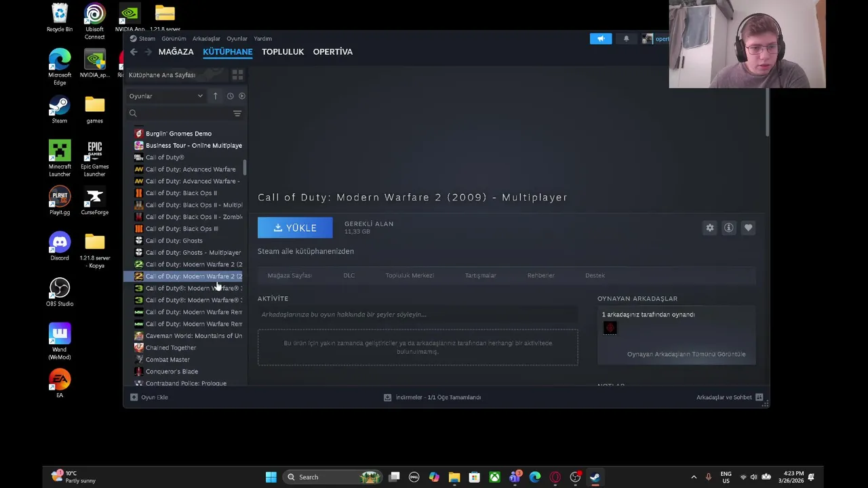The width and height of the screenshot is (868, 488).
Task: Open the Oyunlar menu in menu bar
Action: 237,39
